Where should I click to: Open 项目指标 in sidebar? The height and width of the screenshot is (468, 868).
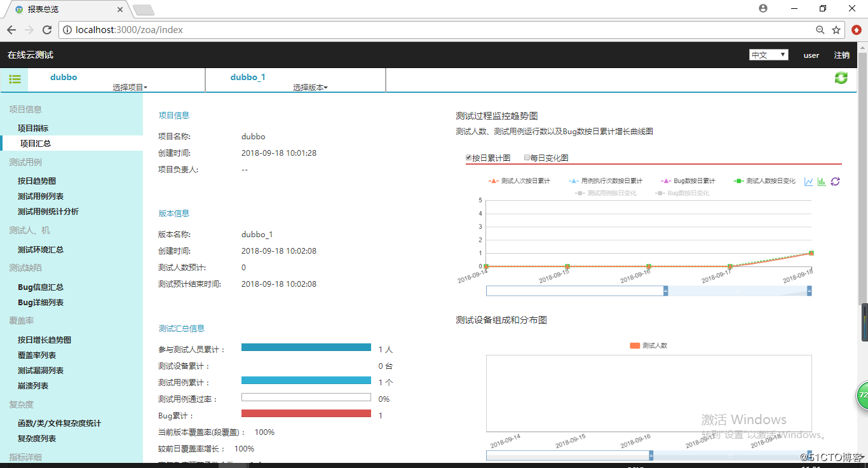[x=33, y=128]
